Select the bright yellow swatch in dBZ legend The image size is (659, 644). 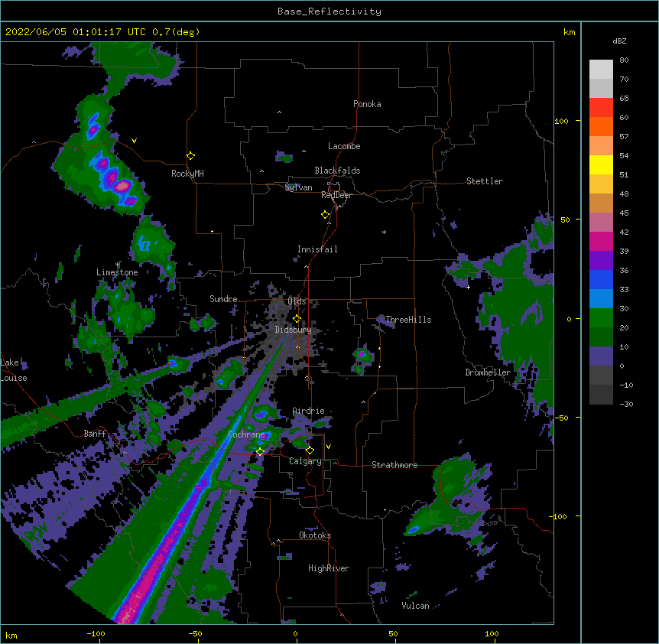pos(601,164)
